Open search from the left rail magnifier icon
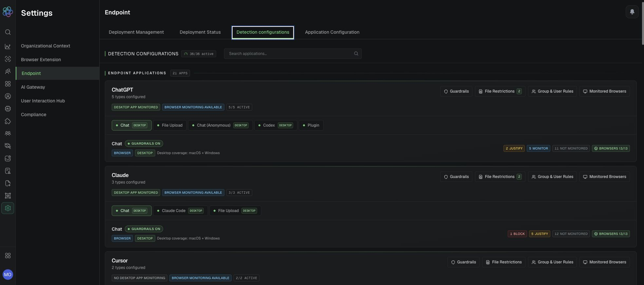This screenshot has height=285, width=644. [8, 32]
